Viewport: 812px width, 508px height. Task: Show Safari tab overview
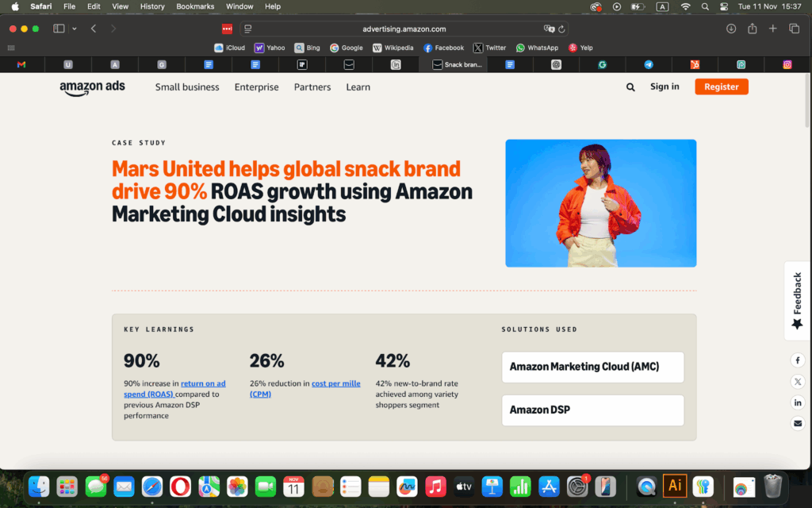coord(794,29)
